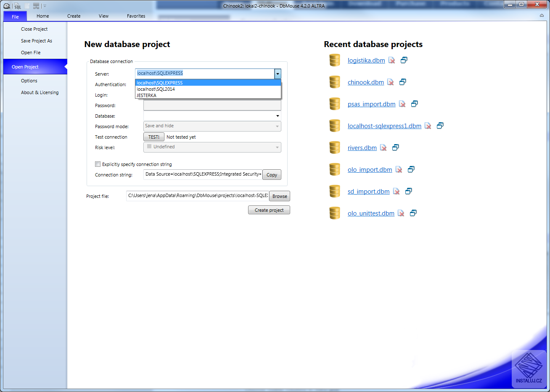
Task: Open the rivers.dbm recent project link
Action: click(x=362, y=148)
